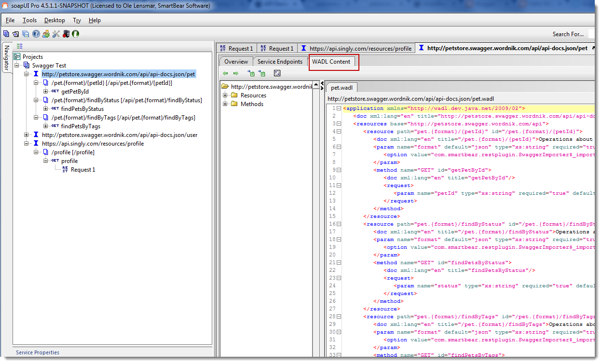The height and width of the screenshot is (364, 602).
Task: Expand the Resources folder in WADL tree
Action: [x=225, y=95]
